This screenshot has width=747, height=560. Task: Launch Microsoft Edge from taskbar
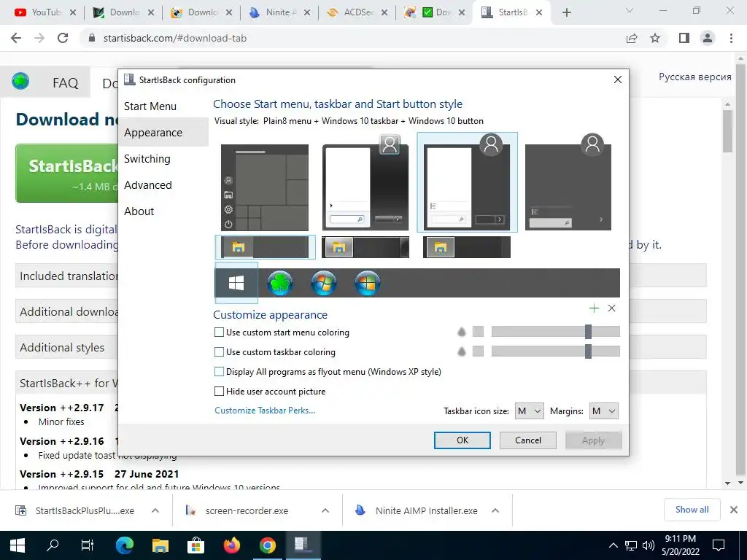point(124,545)
